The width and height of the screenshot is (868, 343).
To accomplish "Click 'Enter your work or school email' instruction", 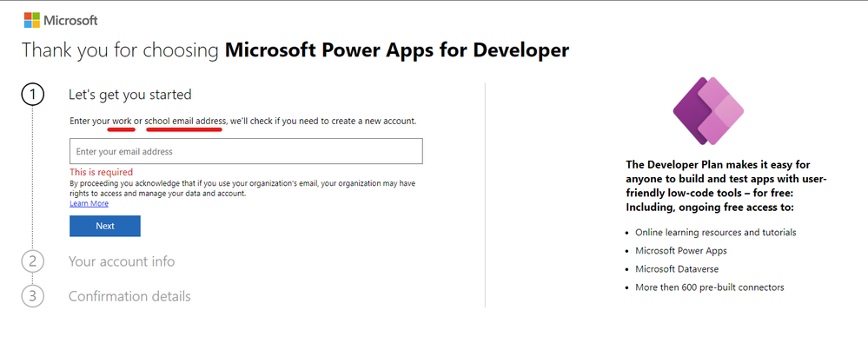I will (x=242, y=121).
